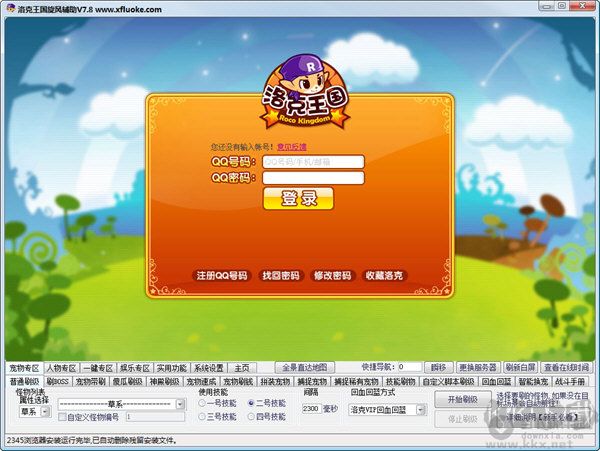The width and height of the screenshot is (600, 451).
Task: Click the 更换服务器 button
Action: point(478,368)
